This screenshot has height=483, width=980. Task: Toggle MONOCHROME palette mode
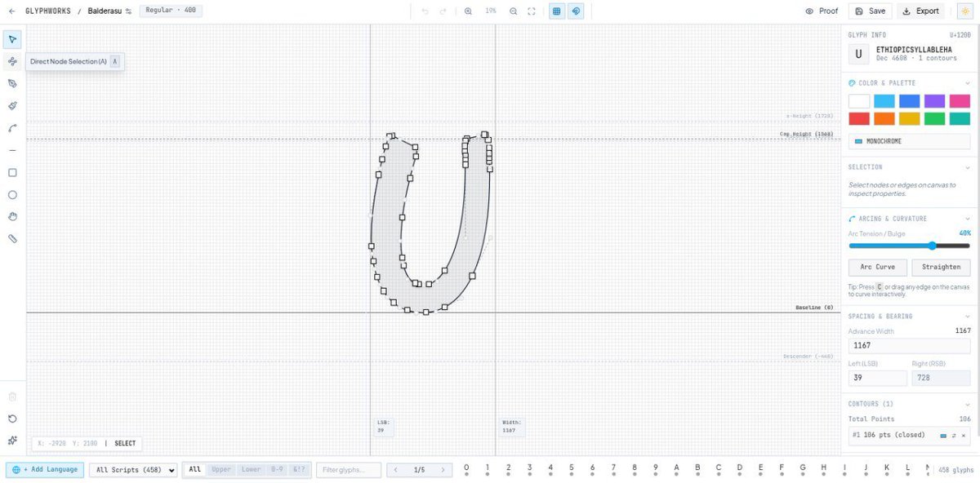point(910,141)
